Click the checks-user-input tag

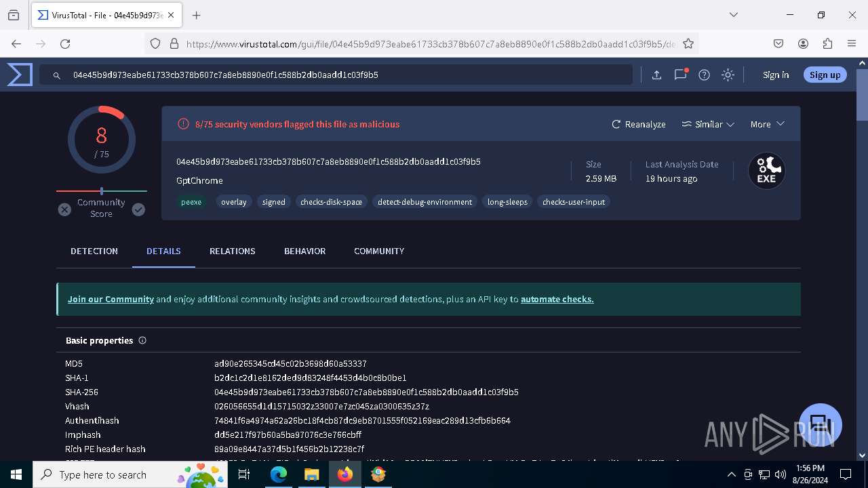click(574, 202)
